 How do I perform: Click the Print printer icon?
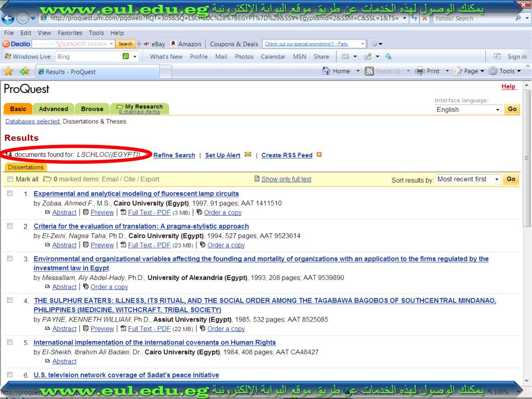pos(420,71)
